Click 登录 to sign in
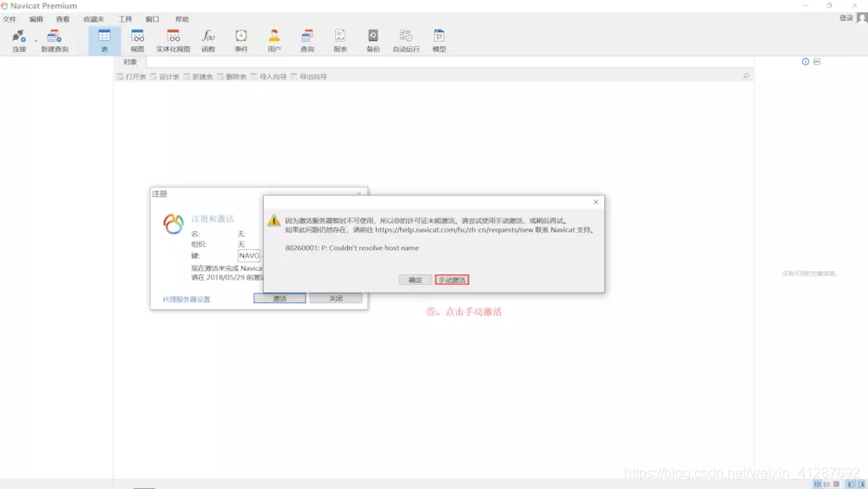Viewport: 868px width, 489px height. coord(845,18)
